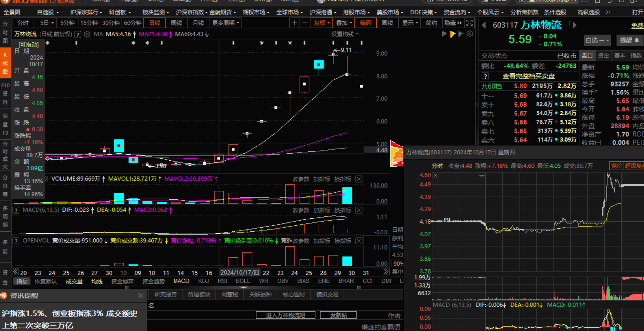Open the 复权 adjustment dropdown
644x331 pixels.
click(322, 23)
